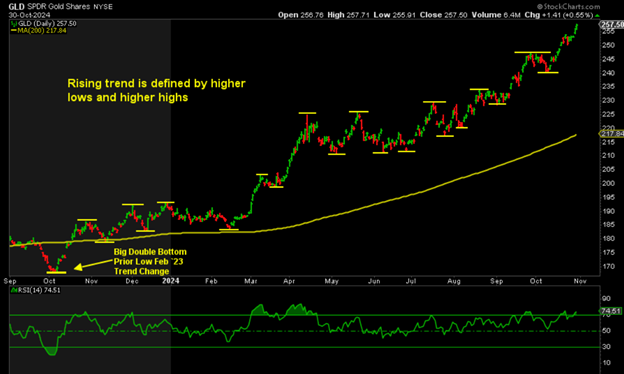Click the 50 level on the RSI axis
The height and width of the screenshot is (374, 624).
point(606,331)
